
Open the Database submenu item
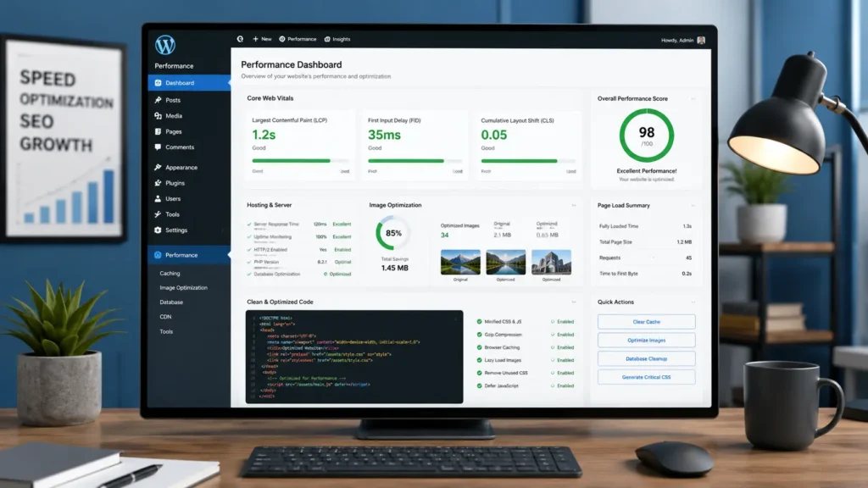click(x=171, y=302)
